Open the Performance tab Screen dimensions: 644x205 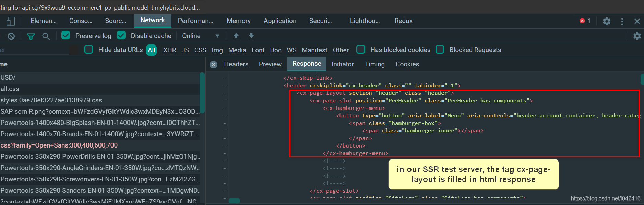(195, 21)
